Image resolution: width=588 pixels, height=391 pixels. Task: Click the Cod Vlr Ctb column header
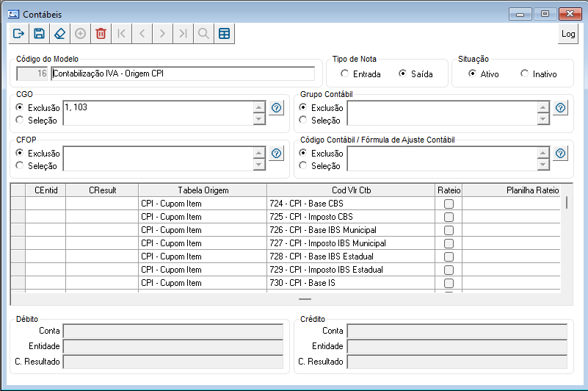click(351, 190)
